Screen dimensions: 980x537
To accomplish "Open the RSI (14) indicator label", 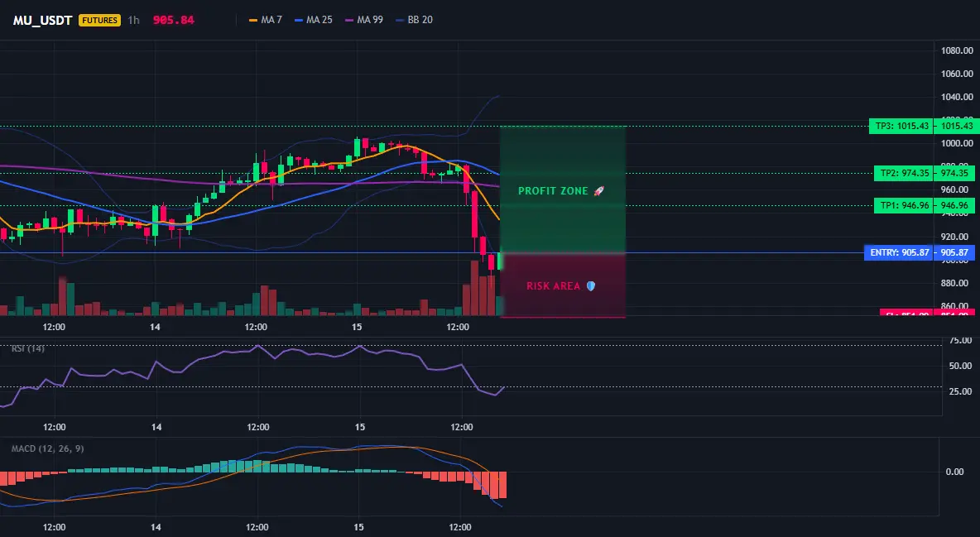I will pyautogui.click(x=28, y=348).
